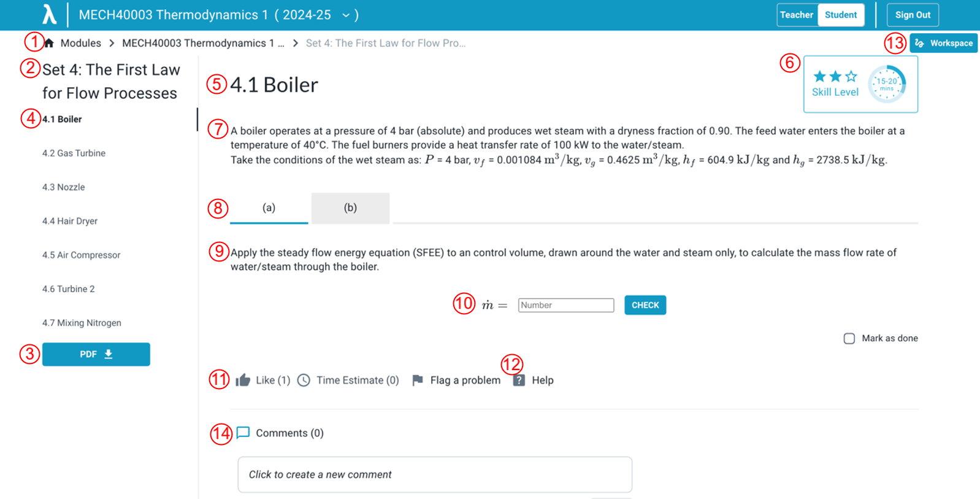Click the 15-20 mins time ring
Image resolution: width=980 pixels, height=499 pixels.
click(x=887, y=83)
